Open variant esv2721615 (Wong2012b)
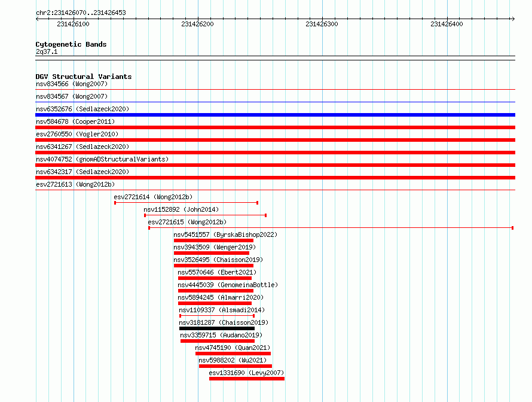The height and width of the screenshot is (402, 532). click(x=187, y=222)
